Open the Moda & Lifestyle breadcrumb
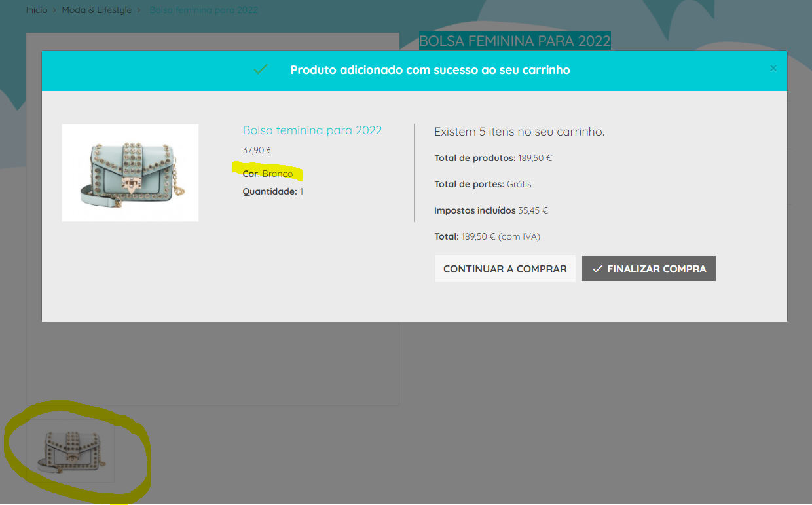 (97, 10)
